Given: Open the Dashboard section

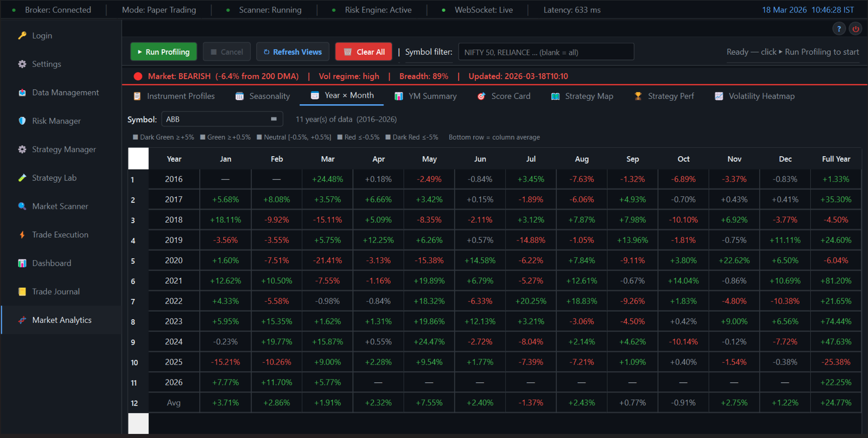Looking at the screenshot, I should (x=51, y=263).
